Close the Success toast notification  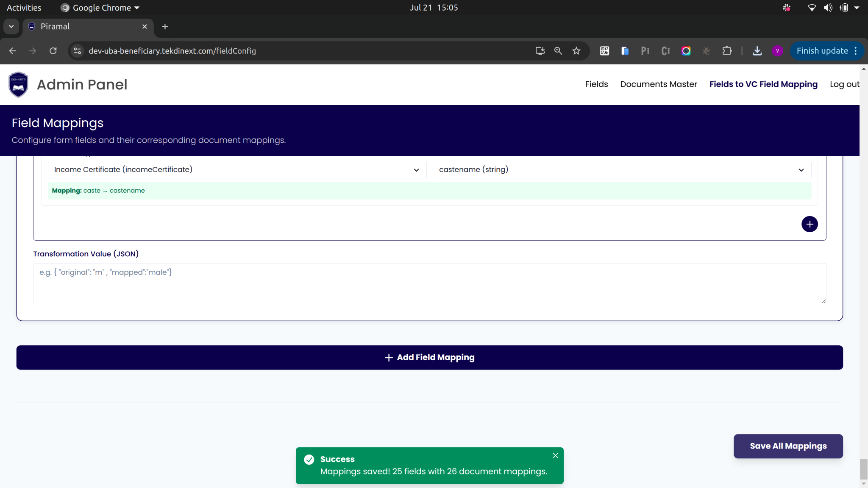coord(555,455)
